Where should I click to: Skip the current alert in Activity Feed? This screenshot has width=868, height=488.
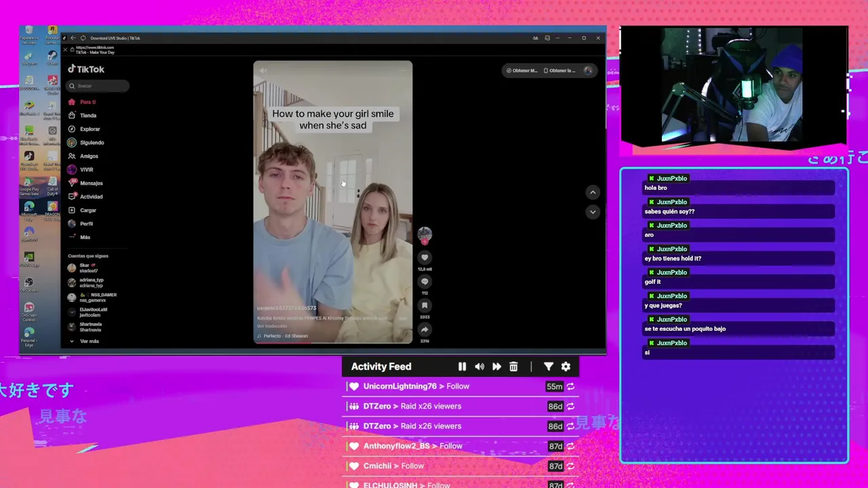point(496,367)
